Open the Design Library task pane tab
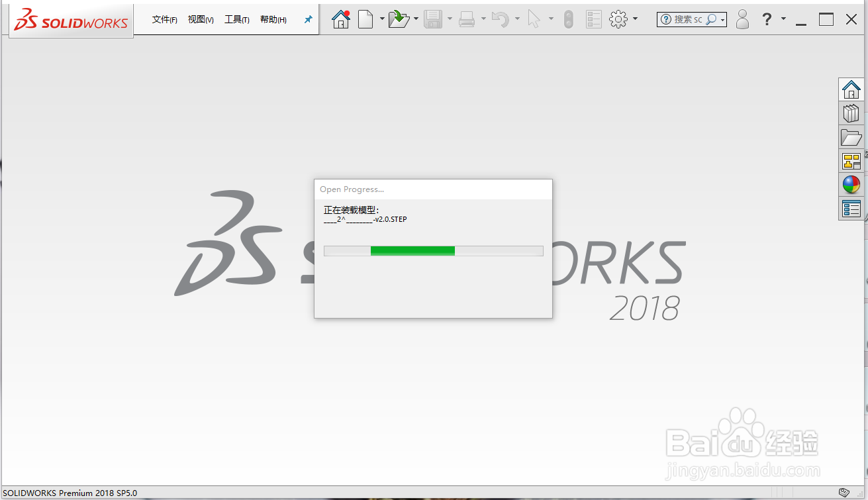Image resolution: width=868 pixels, height=500 pixels. (851, 113)
